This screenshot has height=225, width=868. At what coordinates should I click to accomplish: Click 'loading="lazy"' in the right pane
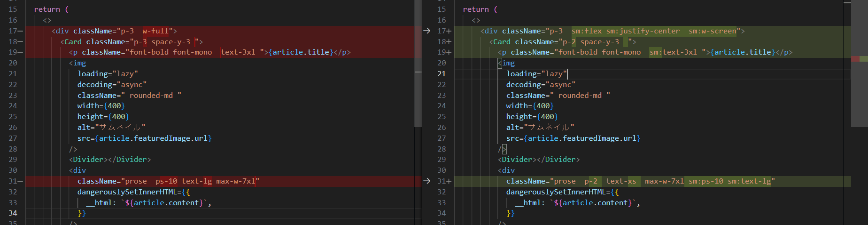pos(536,74)
